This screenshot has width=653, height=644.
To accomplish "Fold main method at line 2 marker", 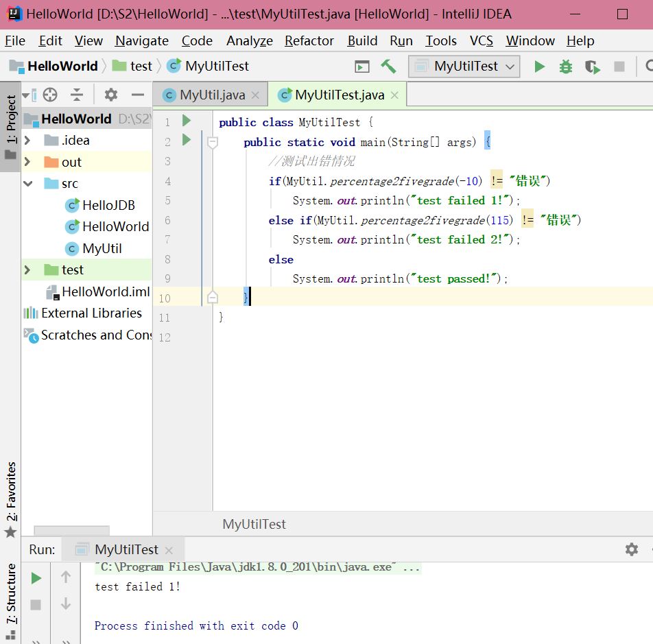I will coord(213,143).
